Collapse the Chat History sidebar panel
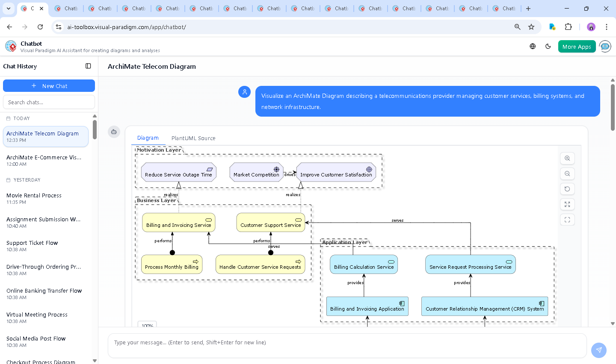 88,66
